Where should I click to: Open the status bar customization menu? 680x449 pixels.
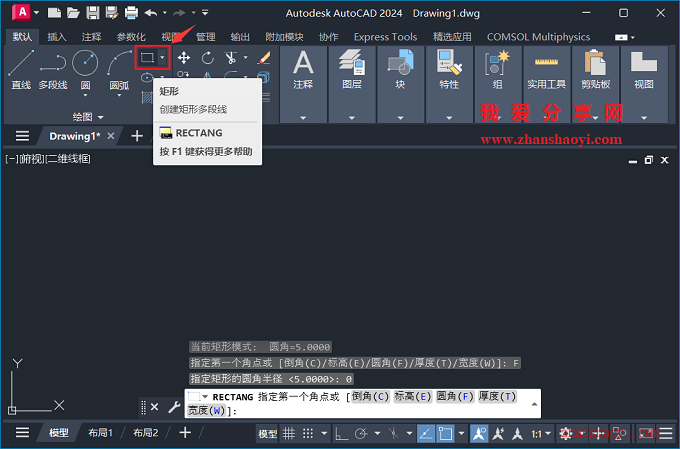pyautogui.click(x=666, y=433)
